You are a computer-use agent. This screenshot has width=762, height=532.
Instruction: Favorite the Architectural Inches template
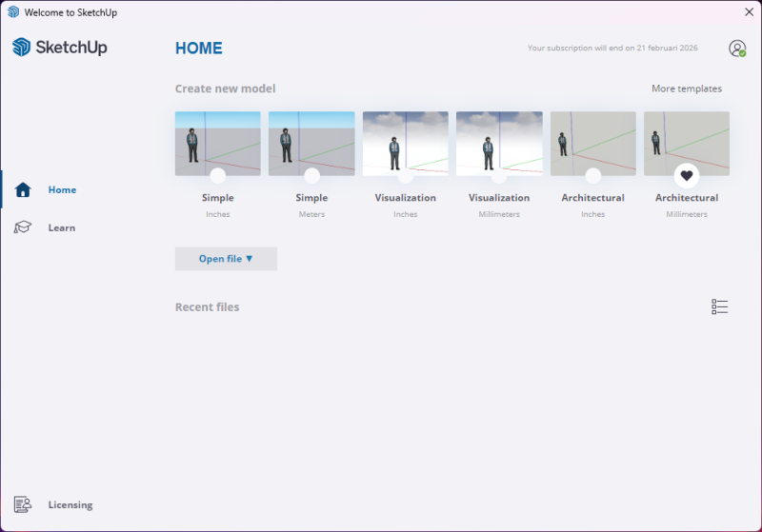pos(592,176)
